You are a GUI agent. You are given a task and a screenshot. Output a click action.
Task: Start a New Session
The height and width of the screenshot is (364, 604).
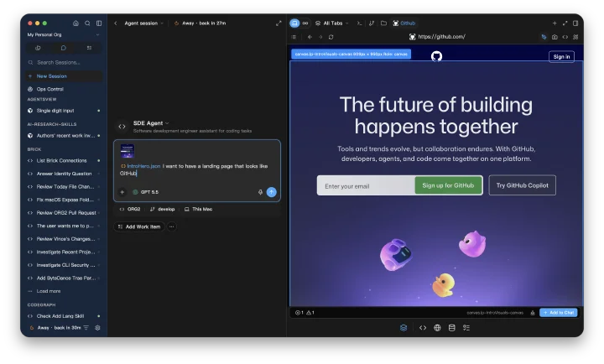pos(64,76)
